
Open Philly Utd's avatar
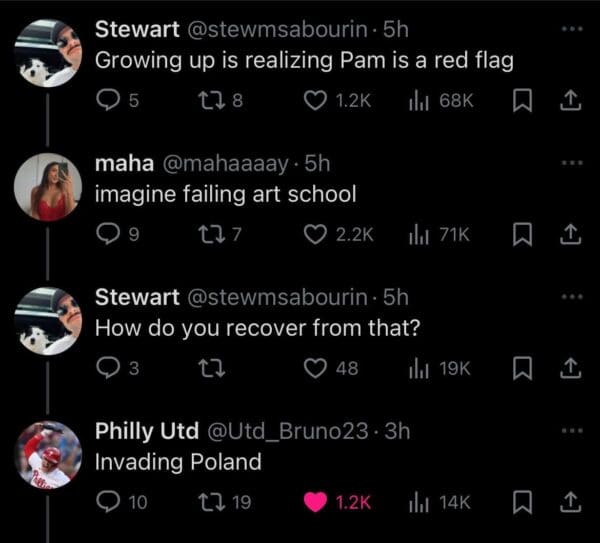tap(48, 455)
